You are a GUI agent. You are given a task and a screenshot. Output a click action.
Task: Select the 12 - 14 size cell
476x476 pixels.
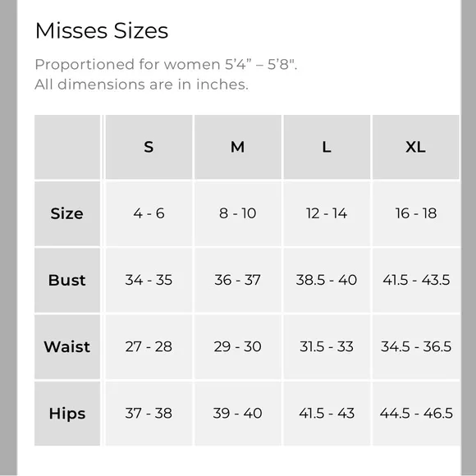click(327, 213)
